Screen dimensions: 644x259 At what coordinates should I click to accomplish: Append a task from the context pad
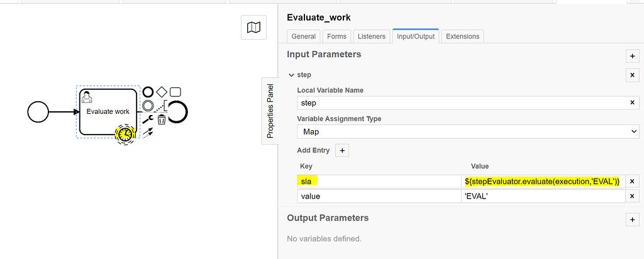point(175,92)
